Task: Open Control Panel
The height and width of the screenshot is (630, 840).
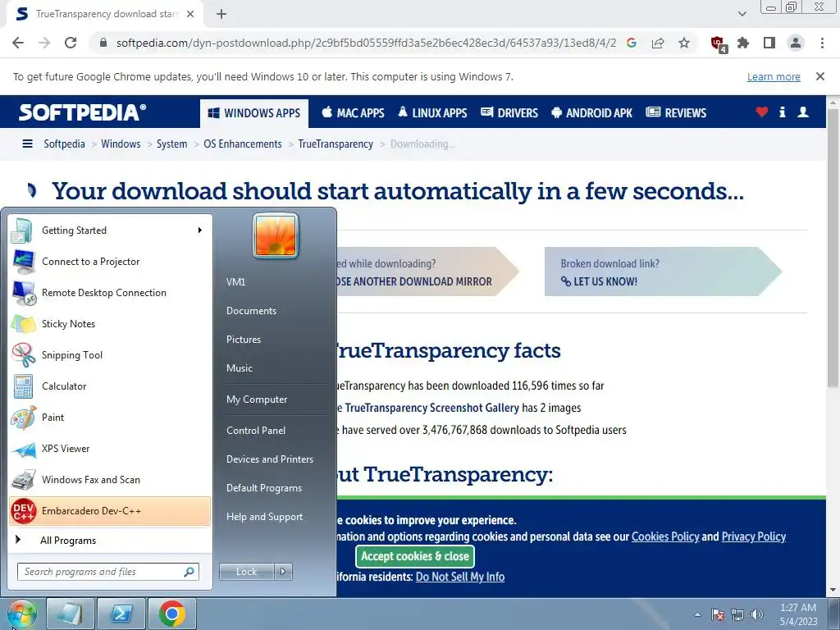Action: (256, 430)
